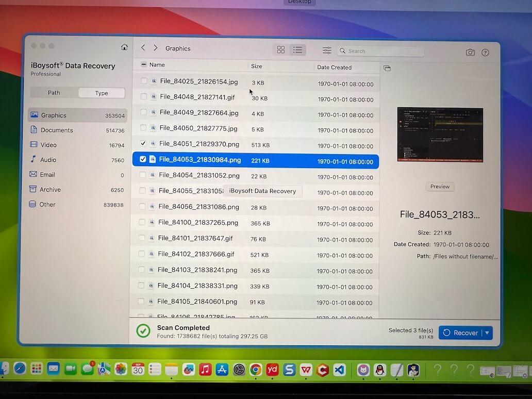This screenshot has height=399, width=532.
Task: Switch to grid thumbnail view
Action: (x=281, y=50)
